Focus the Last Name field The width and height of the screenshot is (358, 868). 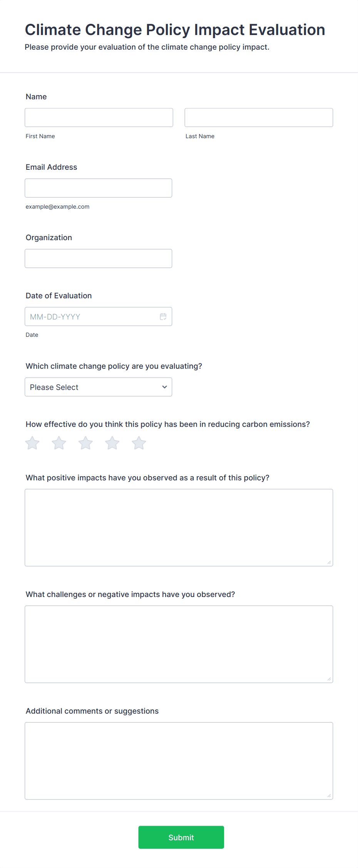259,117
